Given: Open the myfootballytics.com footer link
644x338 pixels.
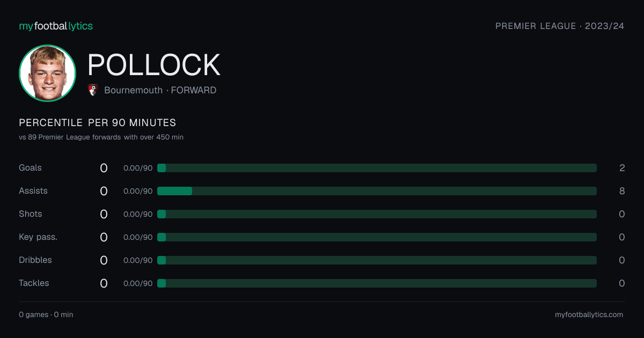Looking at the screenshot, I should pyautogui.click(x=589, y=315).
